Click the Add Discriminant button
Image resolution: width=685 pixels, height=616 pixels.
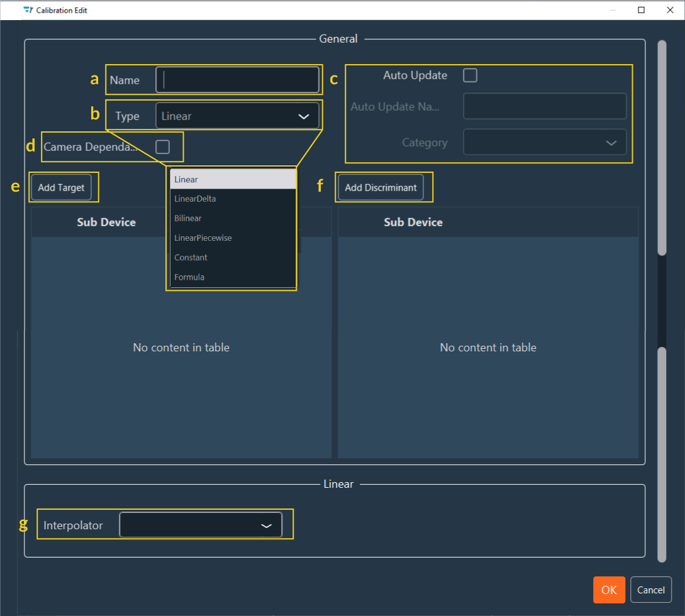click(x=381, y=188)
